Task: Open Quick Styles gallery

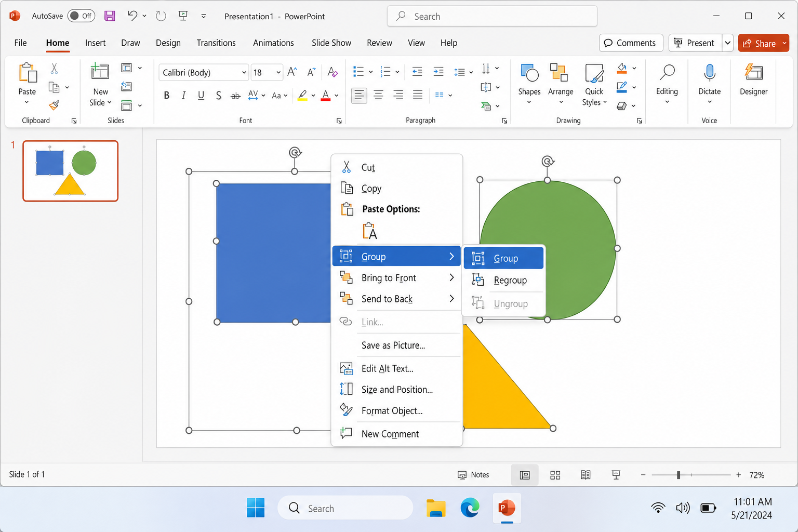Action: click(594, 85)
